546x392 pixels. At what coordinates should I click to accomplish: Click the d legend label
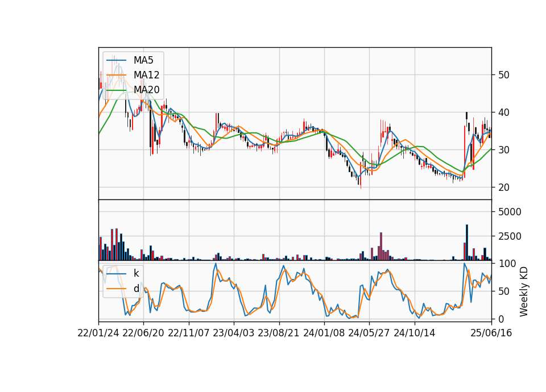(136, 289)
